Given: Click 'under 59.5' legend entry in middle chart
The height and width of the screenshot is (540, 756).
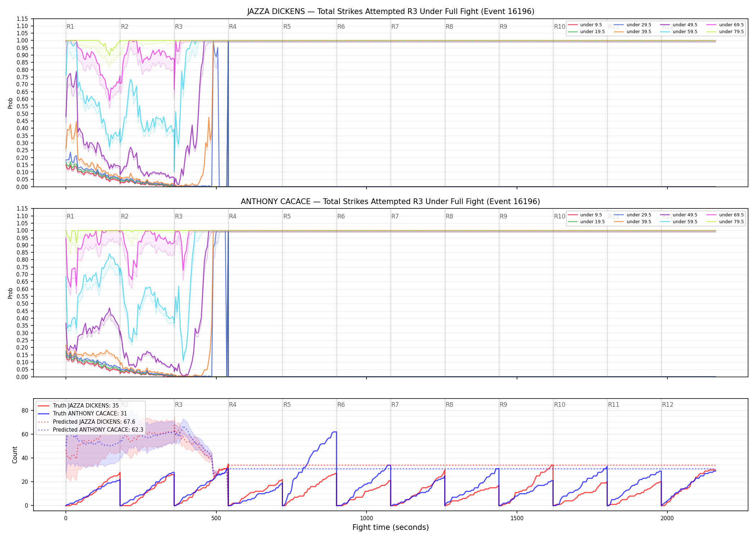Looking at the screenshot, I should coord(678,222).
